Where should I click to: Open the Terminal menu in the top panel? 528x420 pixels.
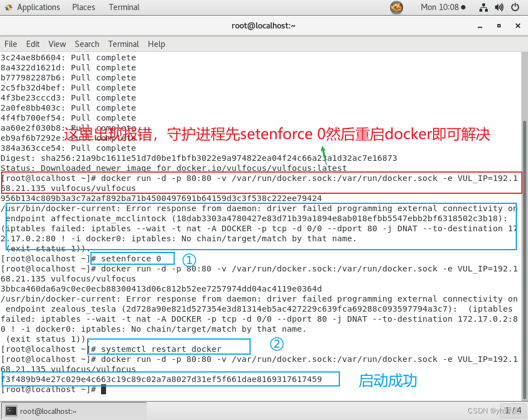click(123, 7)
